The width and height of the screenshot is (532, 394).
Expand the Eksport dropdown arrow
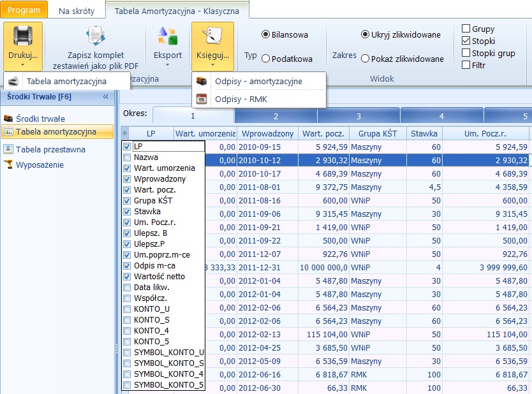click(168, 64)
